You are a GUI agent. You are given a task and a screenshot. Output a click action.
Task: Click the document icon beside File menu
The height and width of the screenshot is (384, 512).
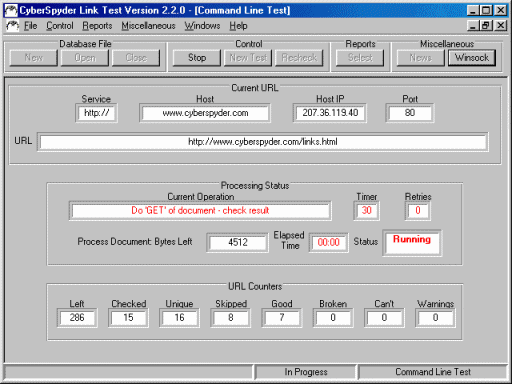[x=13, y=26]
